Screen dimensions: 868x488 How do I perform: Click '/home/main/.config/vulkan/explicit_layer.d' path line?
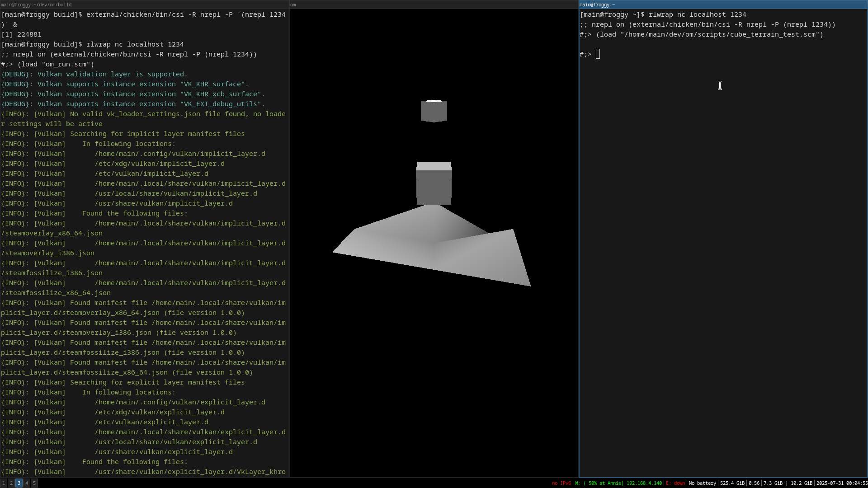133,402
